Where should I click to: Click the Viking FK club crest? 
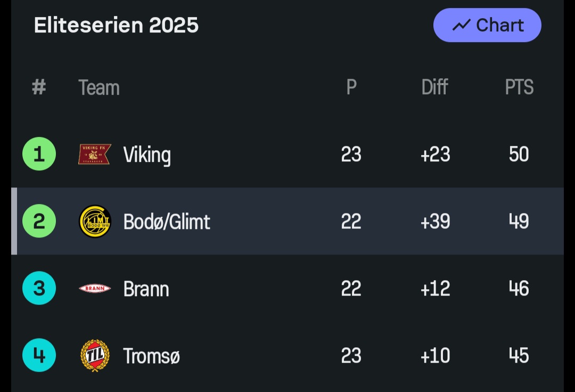click(x=95, y=154)
